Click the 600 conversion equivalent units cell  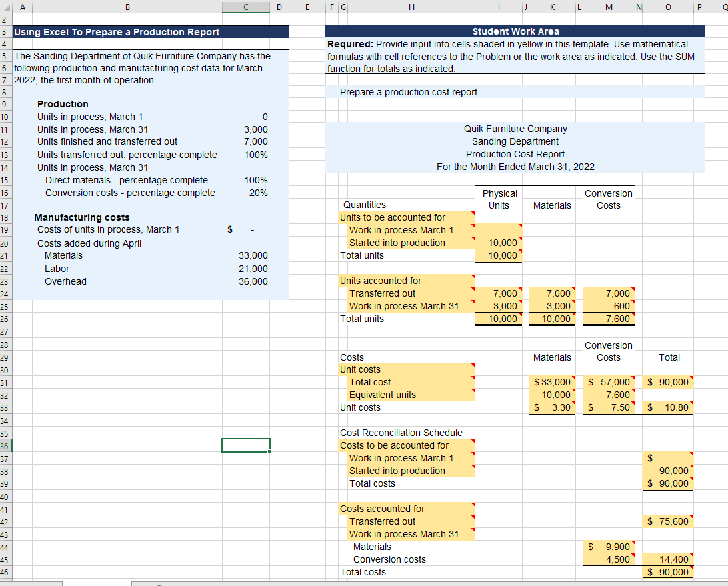pyautogui.click(x=609, y=306)
